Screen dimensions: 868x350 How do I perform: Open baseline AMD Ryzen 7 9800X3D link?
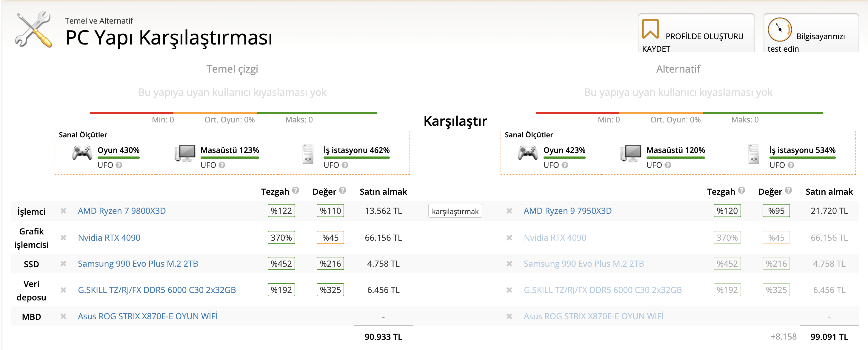pos(122,211)
